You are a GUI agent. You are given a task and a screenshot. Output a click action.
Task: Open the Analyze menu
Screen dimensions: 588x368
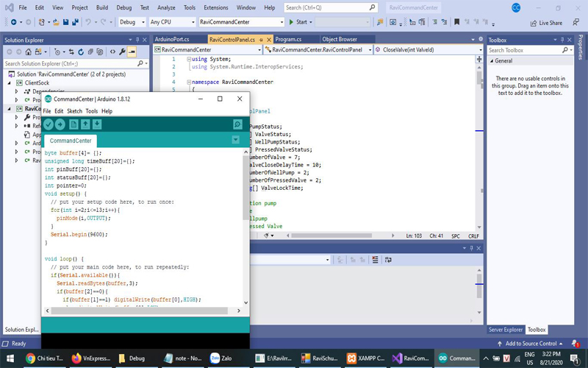pyautogui.click(x=166, y=7)
